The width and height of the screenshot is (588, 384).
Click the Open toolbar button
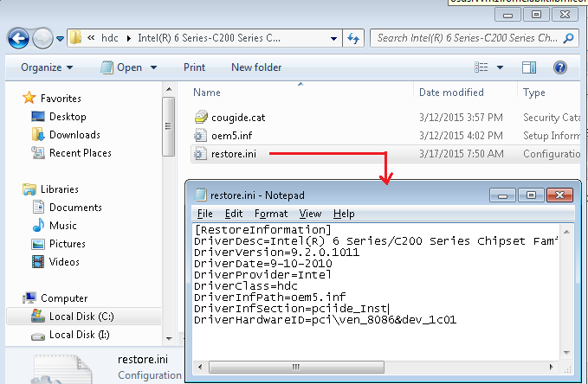[121, 67]
